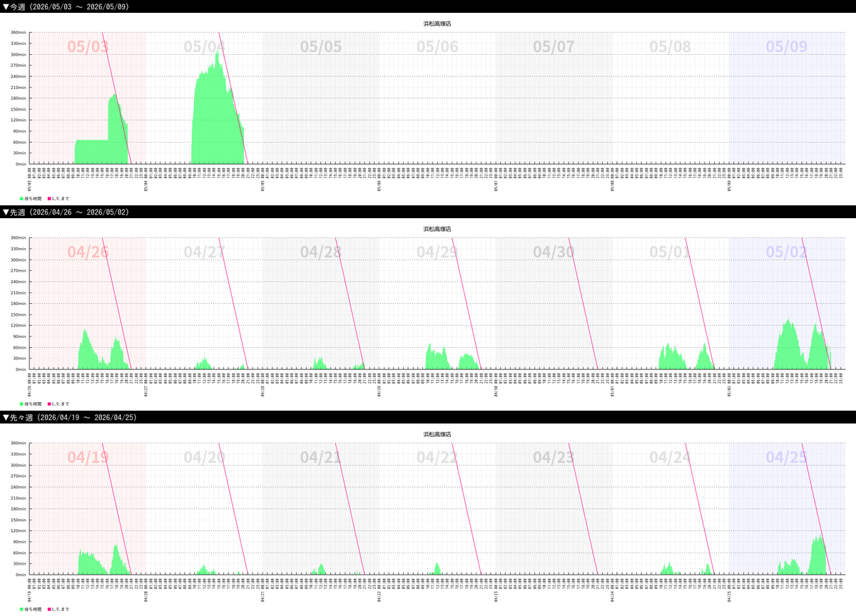Screen dimensions: 856x616
Task: Click the 300min axis label in 今週 chart
Action: coord(19,54)
